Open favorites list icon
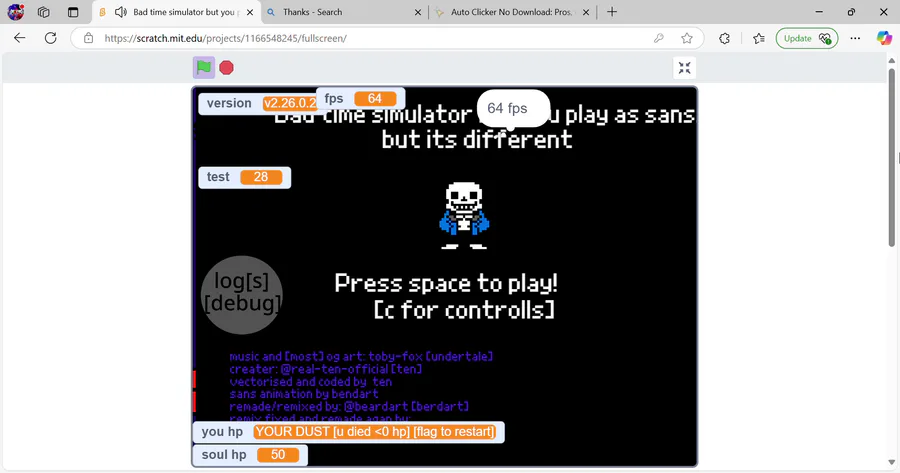This screenshot has height=473, width=900. point(759,38)
